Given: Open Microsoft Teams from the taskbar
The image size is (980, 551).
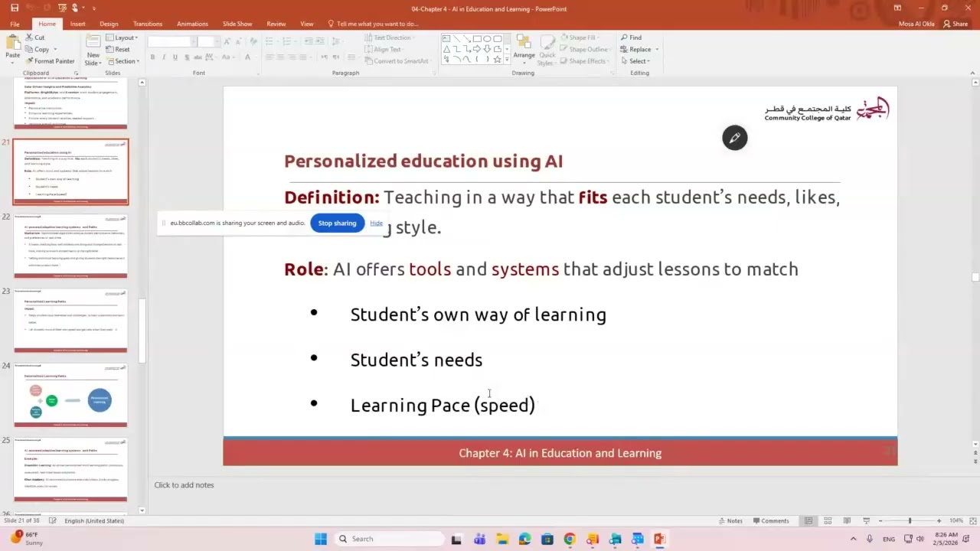Looking at the screenshot, I should (479, 539).
